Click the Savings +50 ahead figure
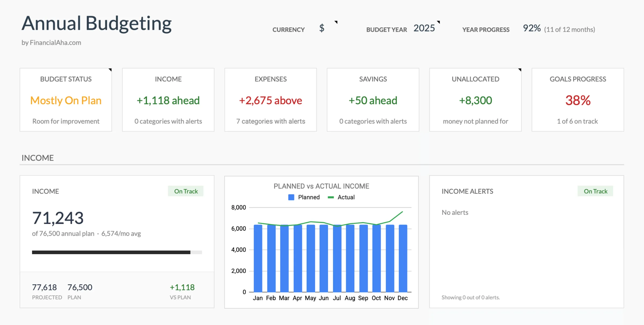644x325 pixels. coord(373,100)
